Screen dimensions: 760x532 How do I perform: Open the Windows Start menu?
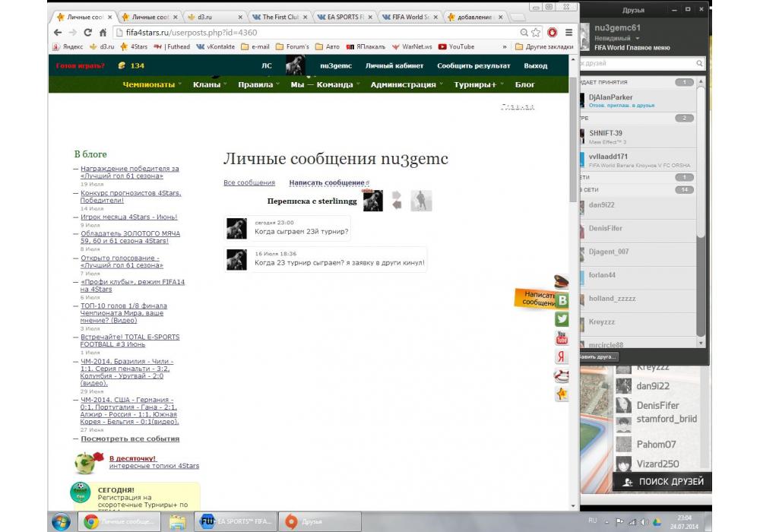[x=62, y=521]
